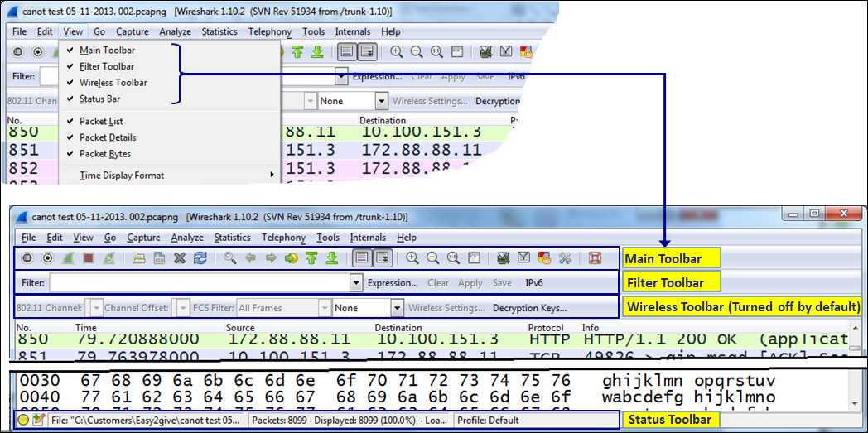Open Channel Offset dropdown in lower window
Viewport: 868px width, 433px height.
click(182, 307)
